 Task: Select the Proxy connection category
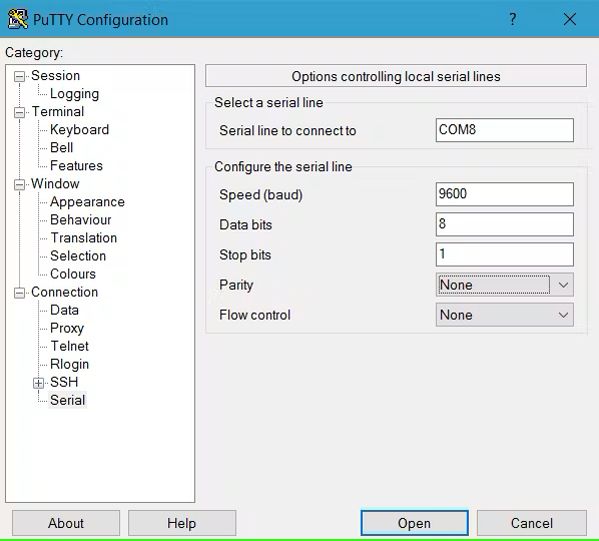tap(67, 328)
